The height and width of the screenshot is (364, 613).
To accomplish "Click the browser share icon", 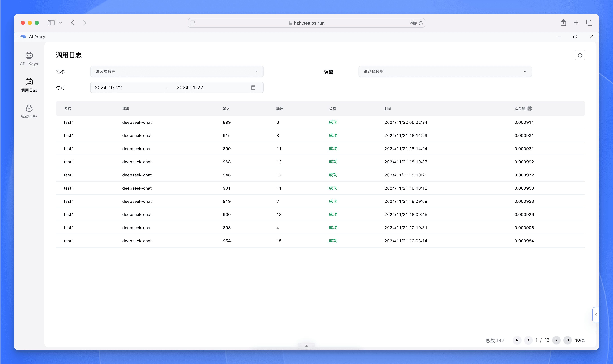I will [x=563, y=23].
